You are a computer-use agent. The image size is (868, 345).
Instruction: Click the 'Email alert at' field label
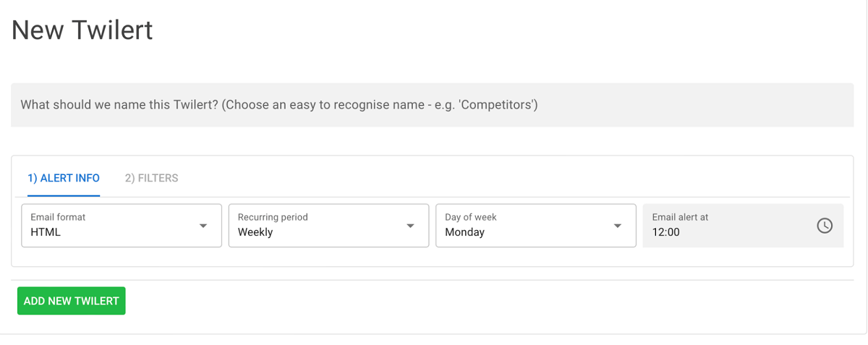tap(680, 217)
